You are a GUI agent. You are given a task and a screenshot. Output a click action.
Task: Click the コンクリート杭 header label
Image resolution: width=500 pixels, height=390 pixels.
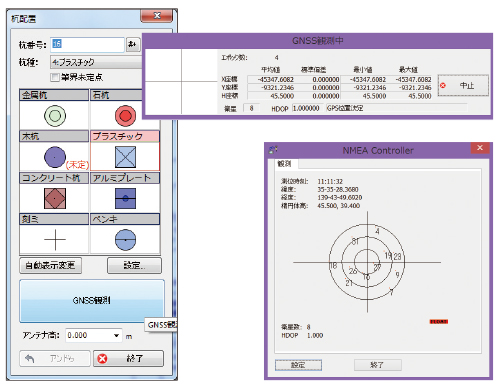(x=54, y=178)
